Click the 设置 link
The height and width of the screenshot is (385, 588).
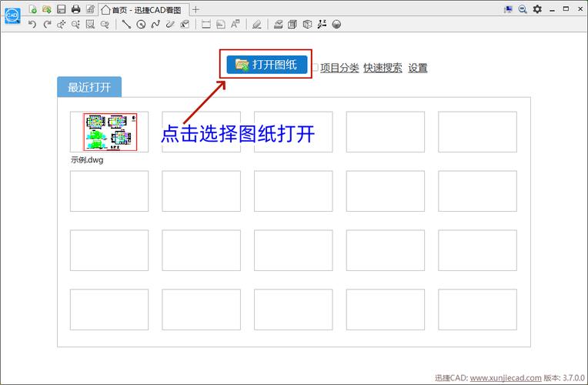pyautogui.click(x=418, y=68)
